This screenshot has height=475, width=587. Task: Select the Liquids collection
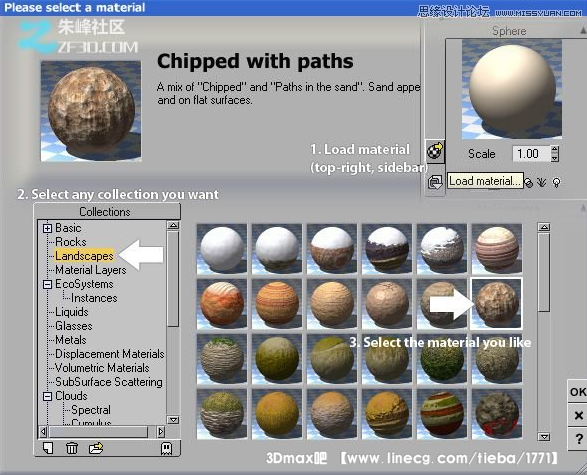click(72, 312)
